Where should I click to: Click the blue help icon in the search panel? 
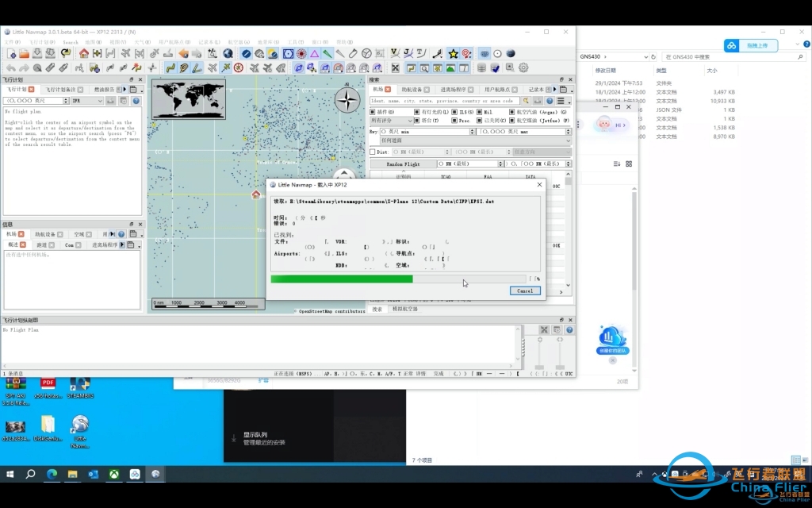tap(550, 101)
